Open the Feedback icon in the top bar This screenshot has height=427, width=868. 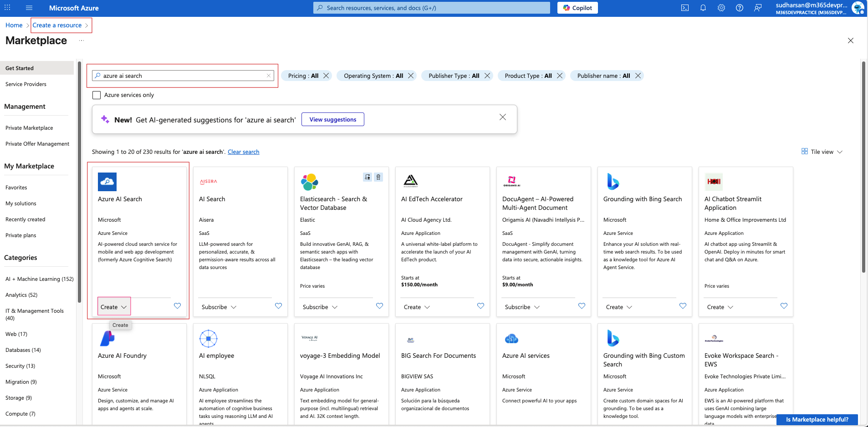pos(757,8)
